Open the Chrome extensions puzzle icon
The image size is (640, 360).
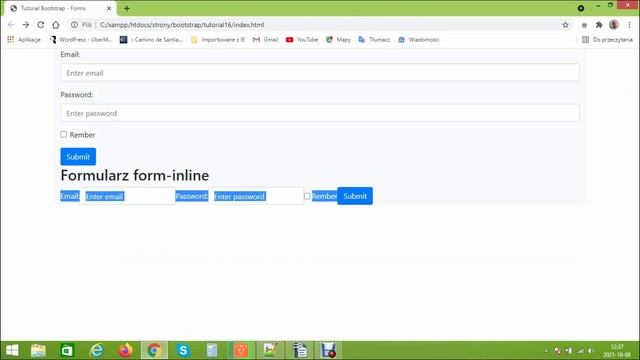pos(599,25)
